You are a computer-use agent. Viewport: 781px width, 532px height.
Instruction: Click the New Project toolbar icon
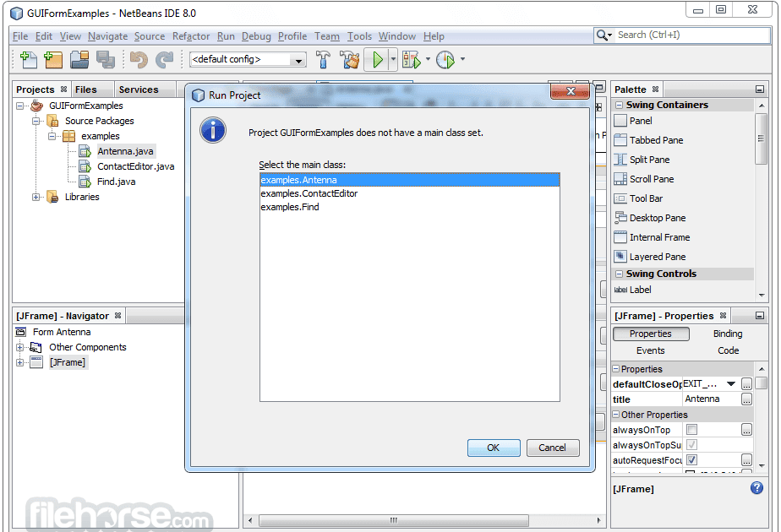pos(53,60)
